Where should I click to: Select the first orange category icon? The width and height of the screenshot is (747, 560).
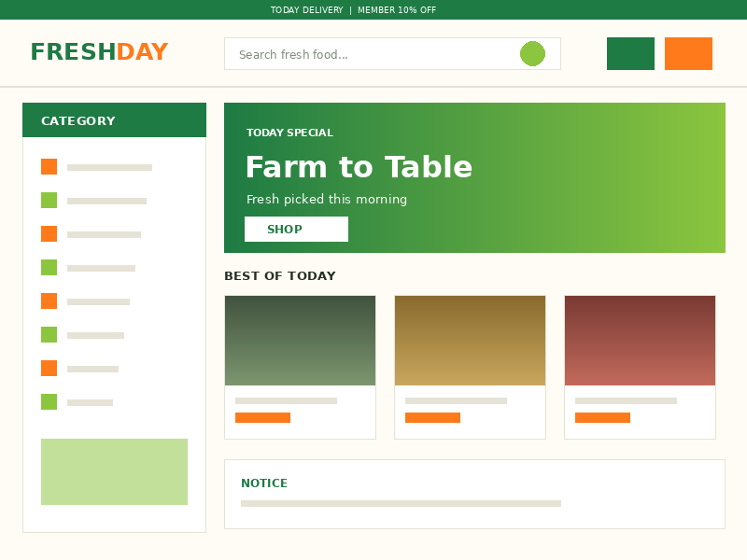click(x=49, y=167)
